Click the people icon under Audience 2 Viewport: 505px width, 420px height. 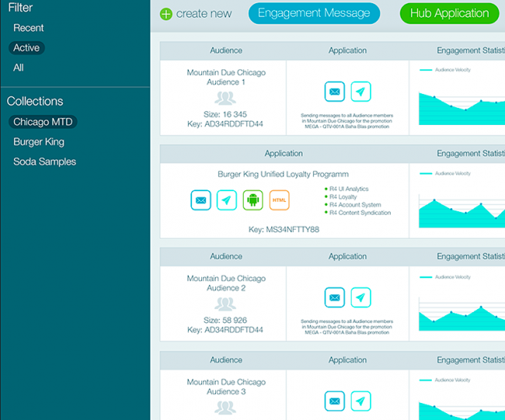click(x=226, y=304)
